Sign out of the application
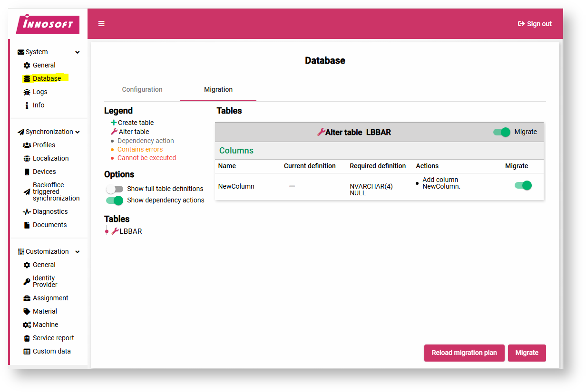Screen dimensions: 586x392 click(535, 23)
